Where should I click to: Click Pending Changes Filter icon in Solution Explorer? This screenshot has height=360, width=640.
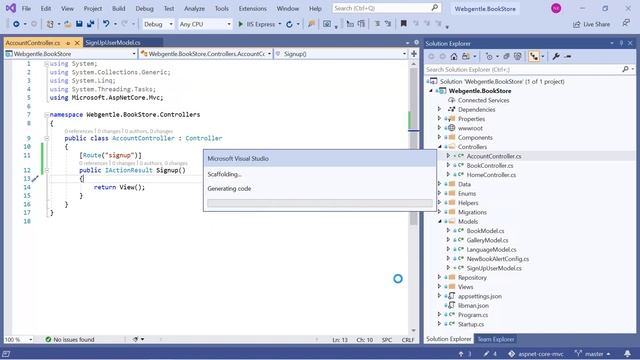click(x=489, y=56)
